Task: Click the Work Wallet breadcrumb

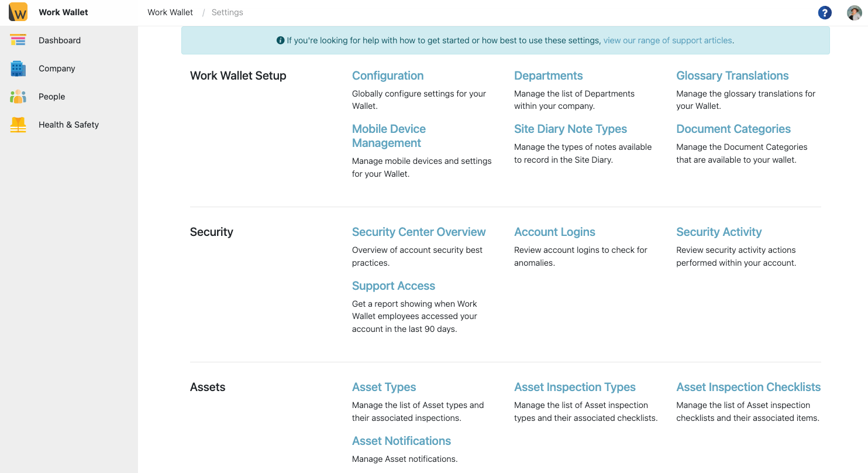Action: pos(170,12)
